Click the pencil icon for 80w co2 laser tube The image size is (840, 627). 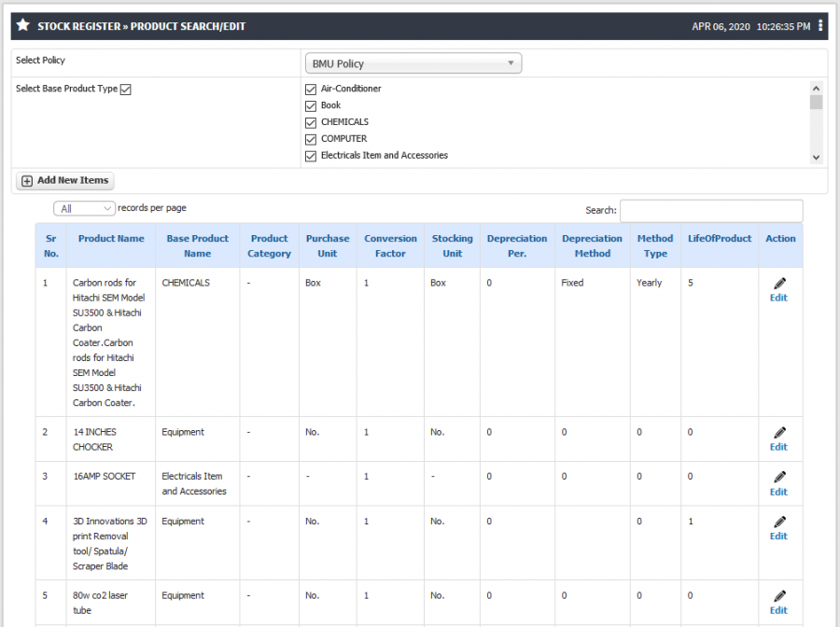click(780, 596)
